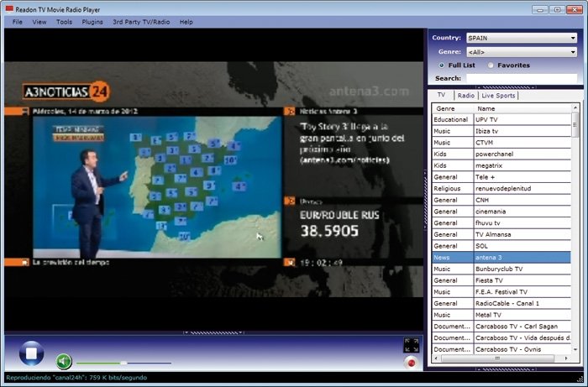Click the splitter handle below the channel list
The image size is (588, 387).
coord(505,369)
